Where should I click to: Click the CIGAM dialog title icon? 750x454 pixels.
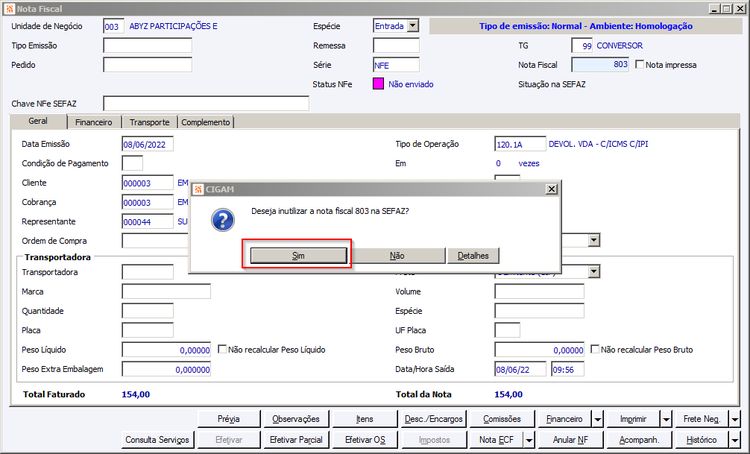pyautogui.click(x=198, y=189)
